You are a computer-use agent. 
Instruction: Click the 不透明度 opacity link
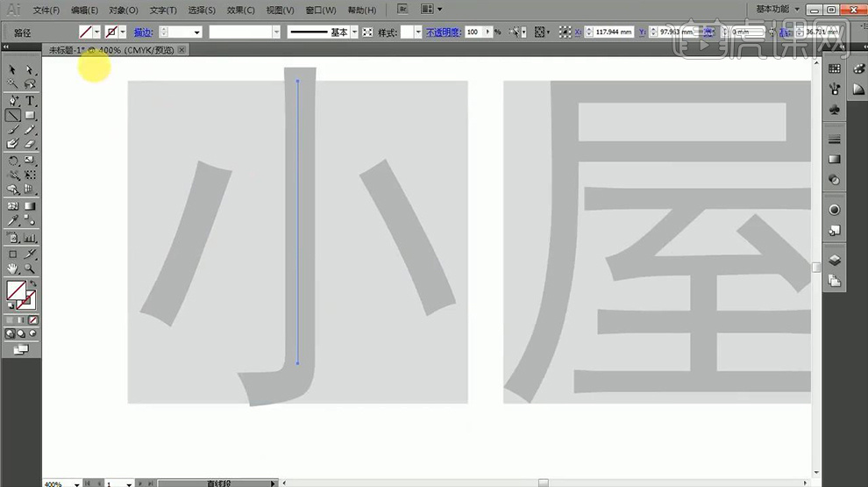pyautogui.click(x=443, y=32)
